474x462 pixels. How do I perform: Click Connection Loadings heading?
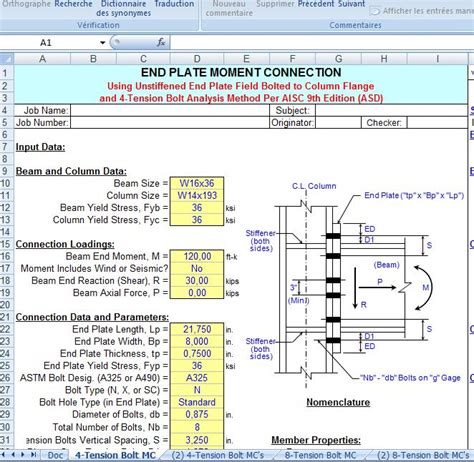(x=65, y=244)
